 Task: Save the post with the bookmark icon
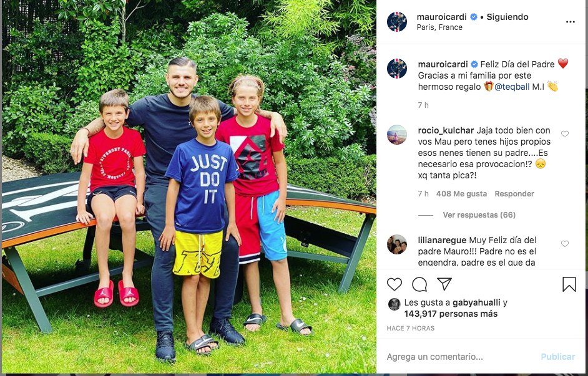[x=569, y=284]
